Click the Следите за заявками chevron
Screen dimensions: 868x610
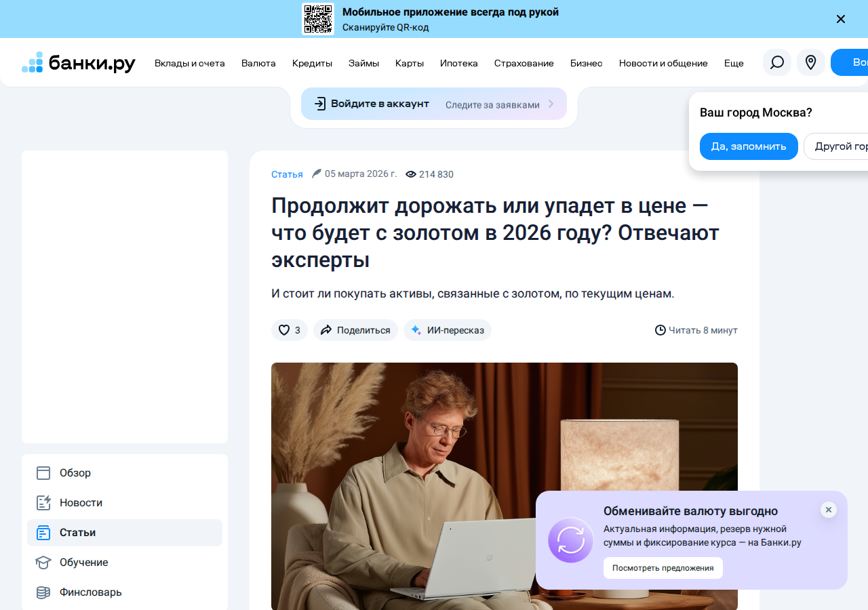point(551,104)
